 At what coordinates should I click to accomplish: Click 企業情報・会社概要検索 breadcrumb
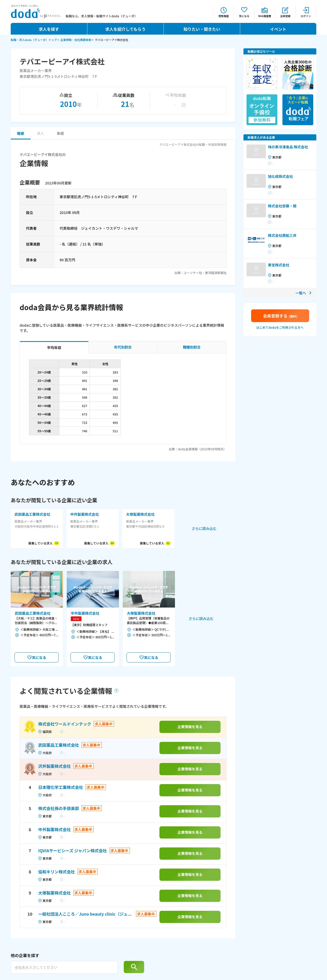(x=75, y=40)
